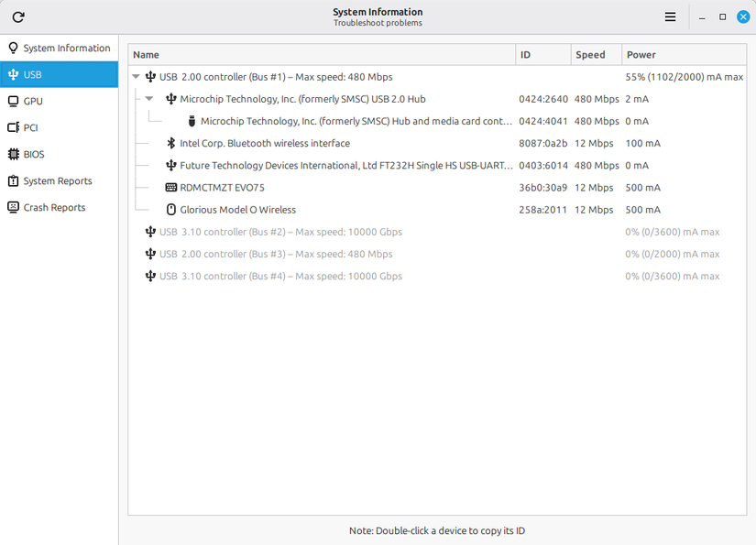Collapse the Microchip SMSC USB 2.0 Hub
Viewport: 756px width, 545px height.
coord(149,99)
